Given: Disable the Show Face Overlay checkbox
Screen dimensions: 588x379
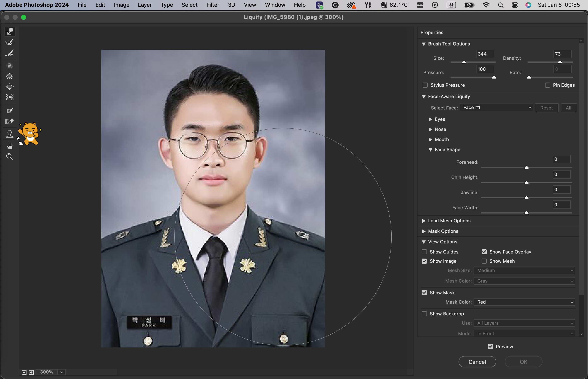Looking at the screenshot, I should (484, 252).
